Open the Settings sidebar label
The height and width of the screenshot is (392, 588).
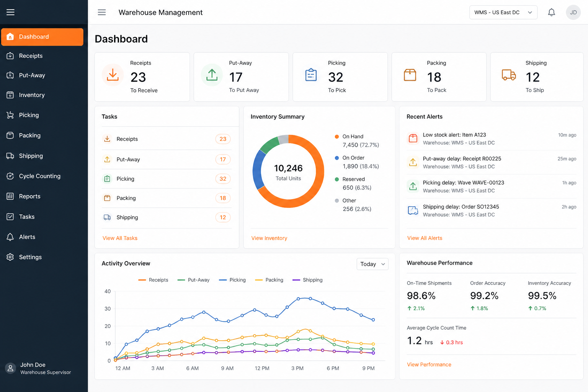pos(30,257)
